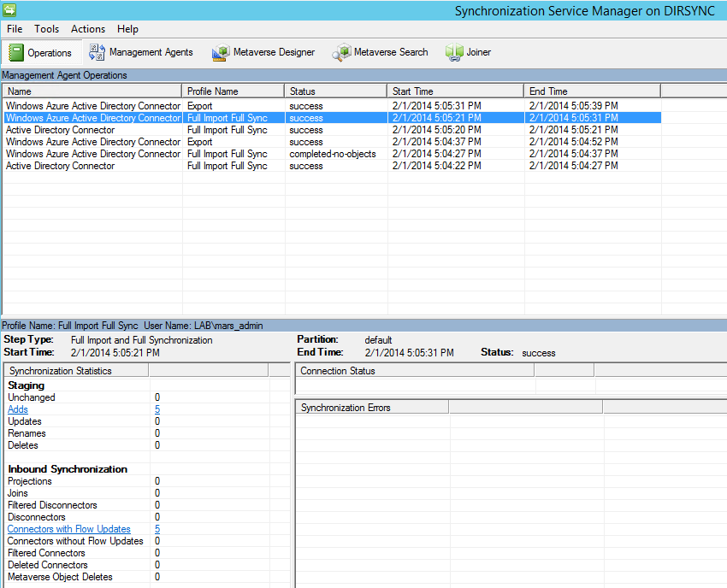Sort operations by Start Time column
This screenshot has height=588, width=727.
(x=455, y=91)
